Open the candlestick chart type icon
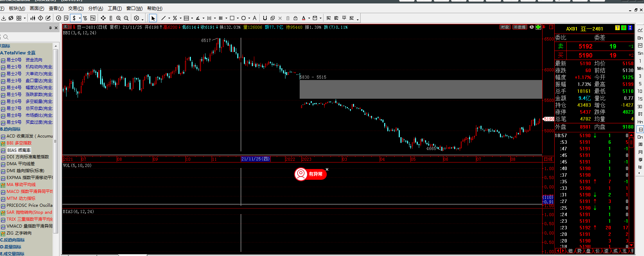The height and width of the screenshot is (256, 644). (33, 18)
